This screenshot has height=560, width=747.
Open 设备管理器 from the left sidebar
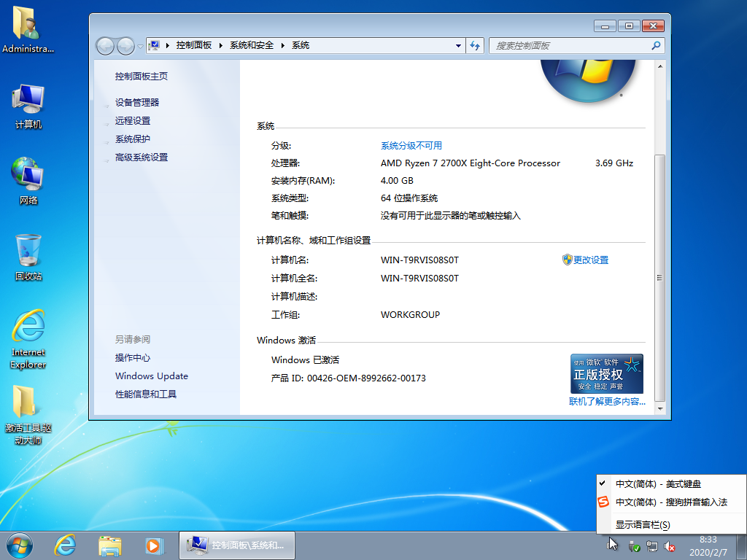click(x=137, y=103)
